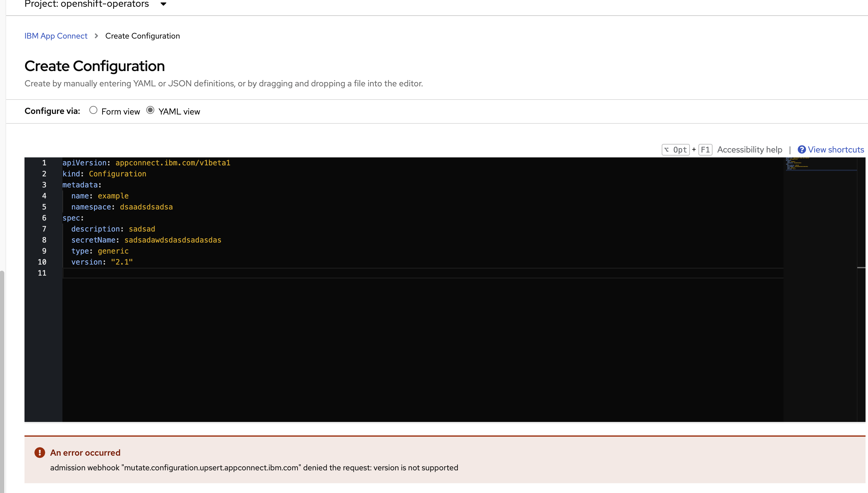868x493 pixels.
Task: Place cursor on the name value 'example'
Action: [113, 196]
